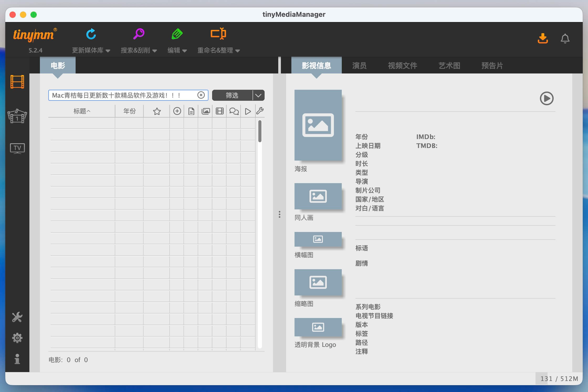The width and height of the screenshot is (588, 392).
Task: Click the trailer play button icon
Action: 547,98
